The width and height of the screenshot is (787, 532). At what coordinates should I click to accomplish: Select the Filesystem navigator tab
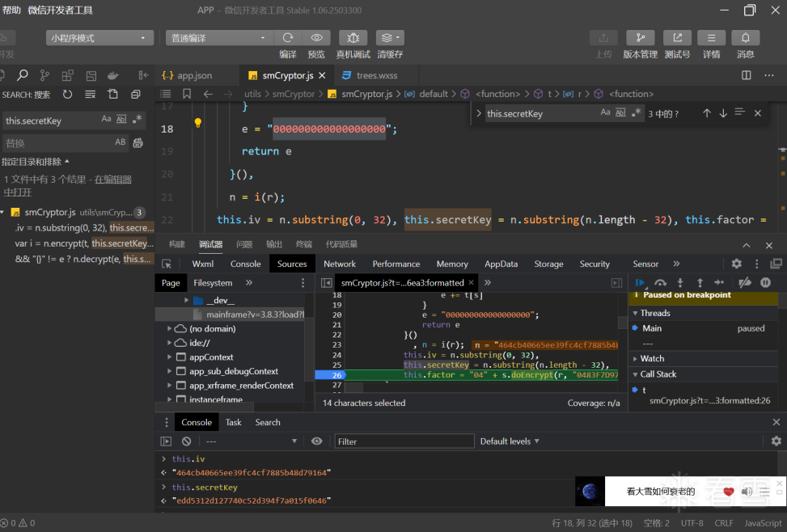[213, 283]
